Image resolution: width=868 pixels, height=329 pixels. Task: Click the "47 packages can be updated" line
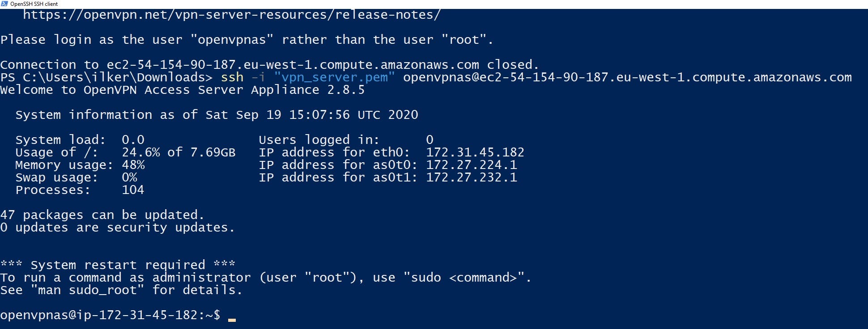[102, 215]
